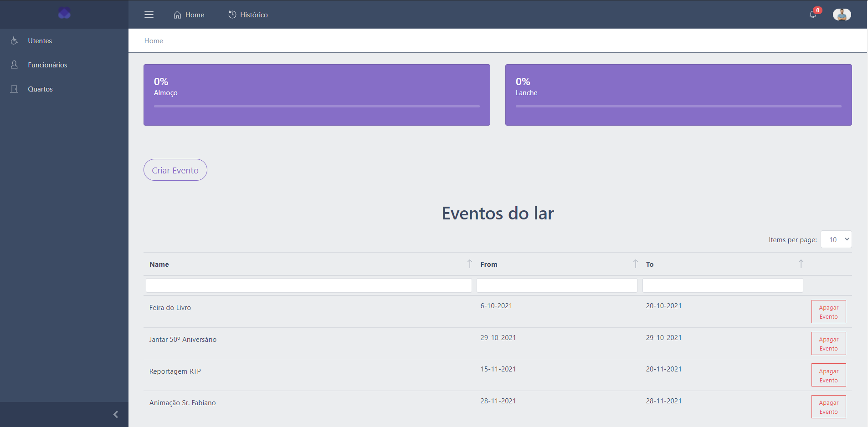
Task: Delete the Feira do Livro event
Action: [828, 312]
